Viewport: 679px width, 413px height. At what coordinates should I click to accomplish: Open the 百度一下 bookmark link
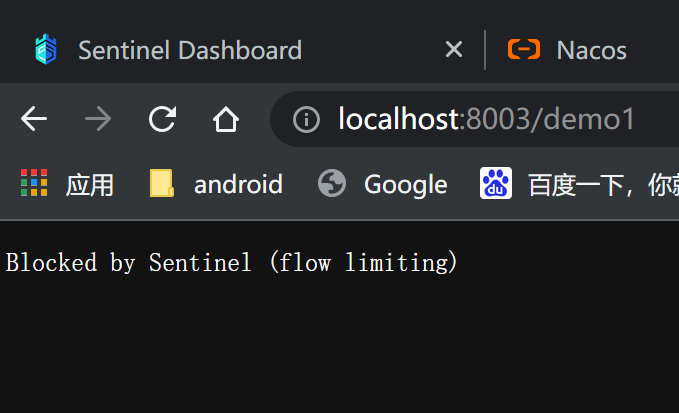(x=603, y=185)
